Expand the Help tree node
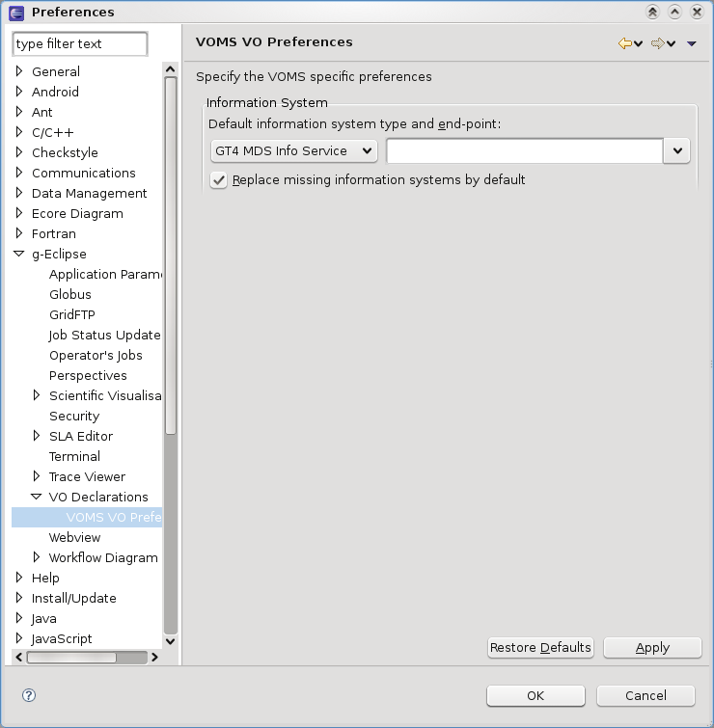The width and height of the screenshot is (714, 728). point(19,578)
